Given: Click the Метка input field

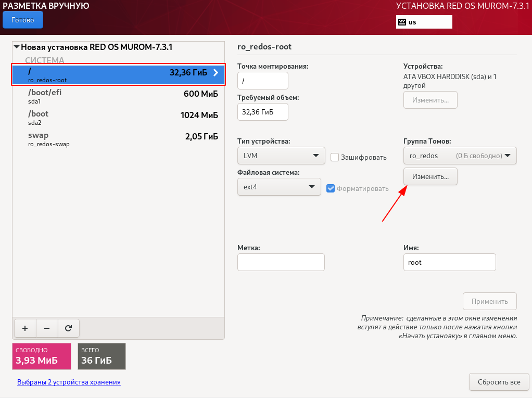Looking at the screenshot, I should (x=281, y=262).
